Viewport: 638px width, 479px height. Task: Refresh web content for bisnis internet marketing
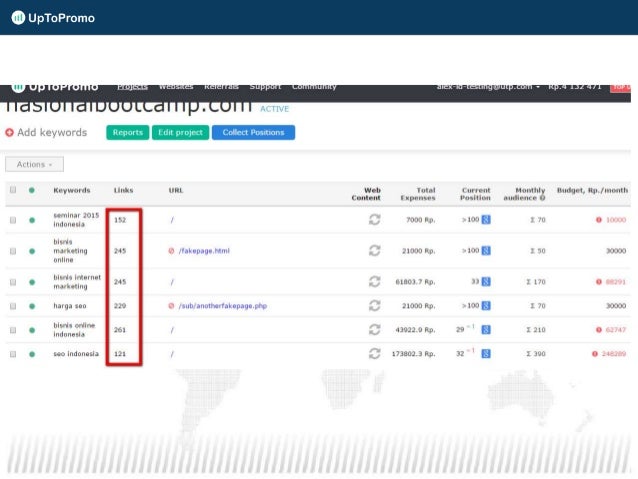(x=374, y=282)
